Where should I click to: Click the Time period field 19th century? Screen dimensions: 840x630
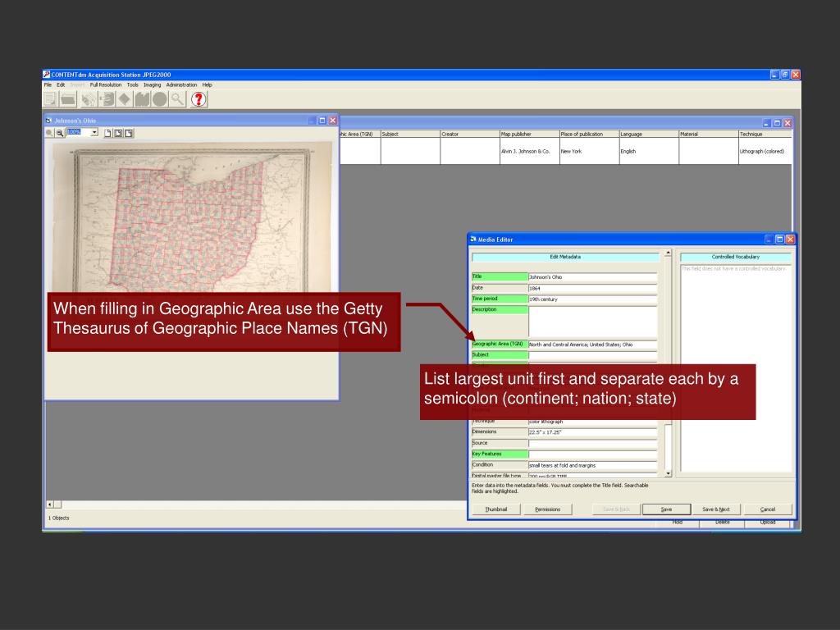tap(592, 299)
